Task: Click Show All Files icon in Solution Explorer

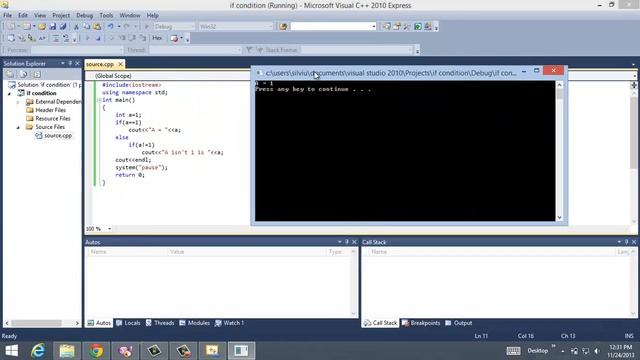Action: [24, 74]
